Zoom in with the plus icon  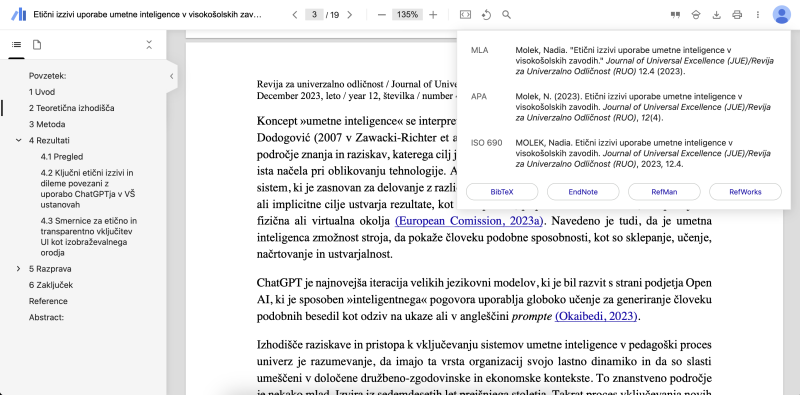[433, 15]
